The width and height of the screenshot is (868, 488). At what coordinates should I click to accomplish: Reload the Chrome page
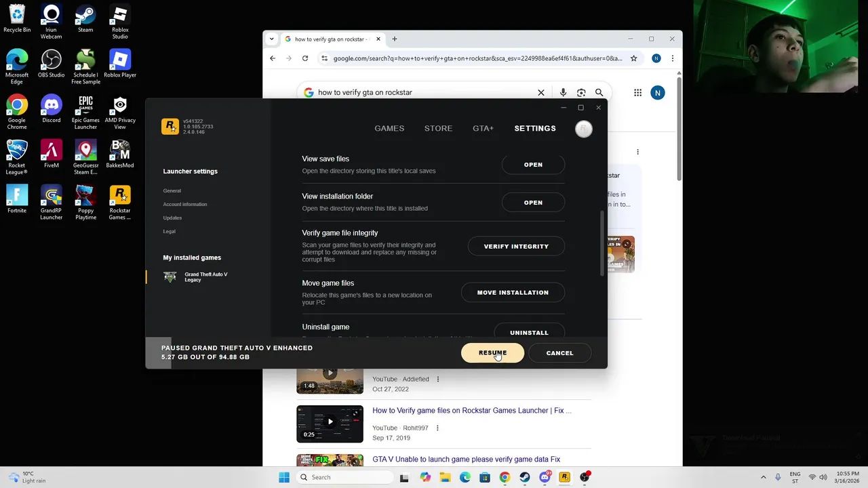click(305, 58)
